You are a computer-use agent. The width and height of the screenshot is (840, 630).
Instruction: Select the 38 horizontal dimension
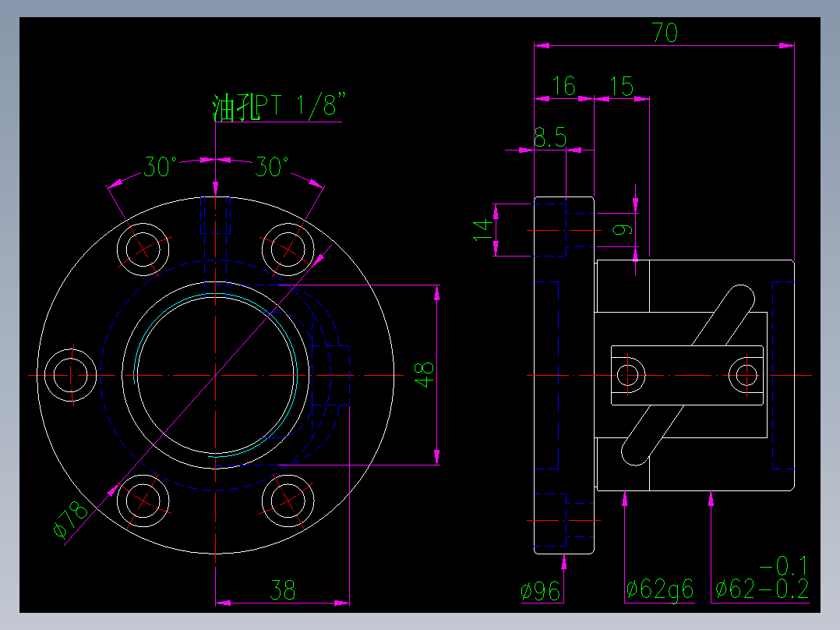coord(284,588)
